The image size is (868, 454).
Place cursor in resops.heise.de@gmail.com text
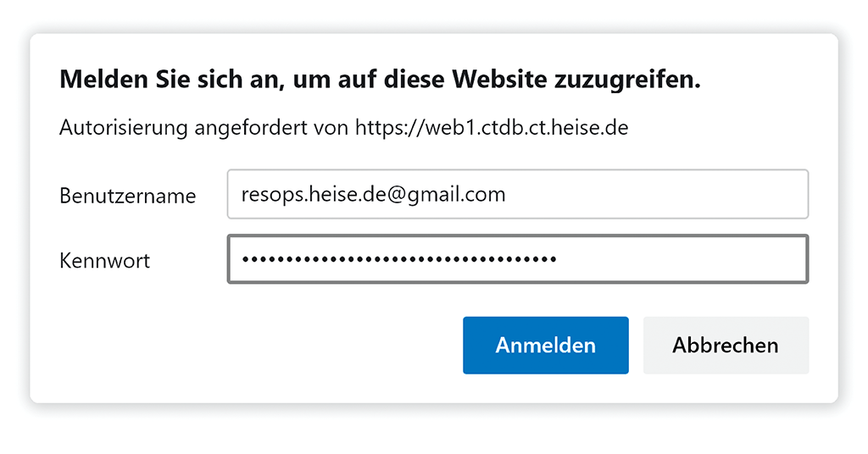pyautogui.click(x=373, y=195)
